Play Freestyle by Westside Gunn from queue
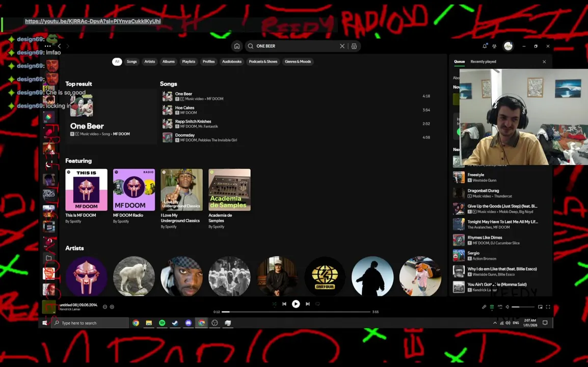The width and height of the screenshot is (588, 367). tap(501, 177)
